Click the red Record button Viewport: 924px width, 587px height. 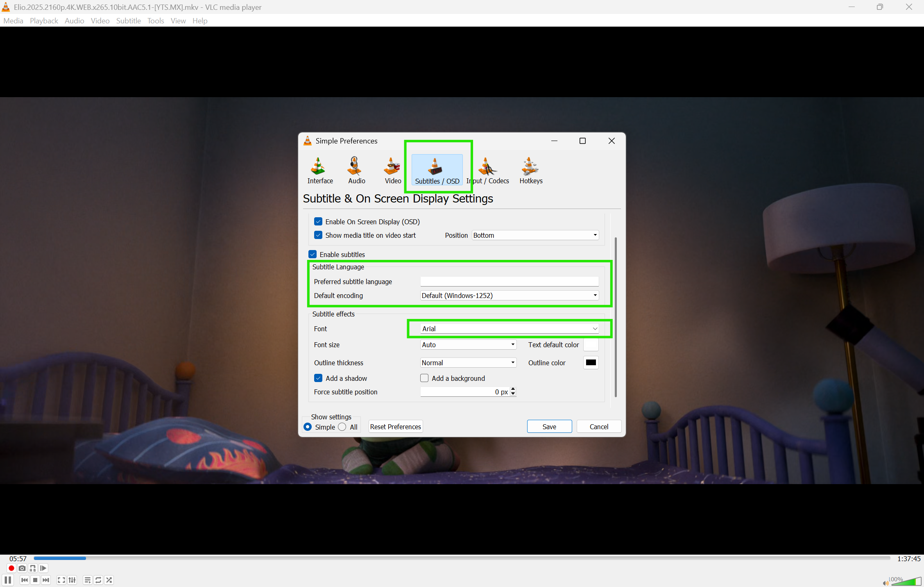click(x=11, y=568)
